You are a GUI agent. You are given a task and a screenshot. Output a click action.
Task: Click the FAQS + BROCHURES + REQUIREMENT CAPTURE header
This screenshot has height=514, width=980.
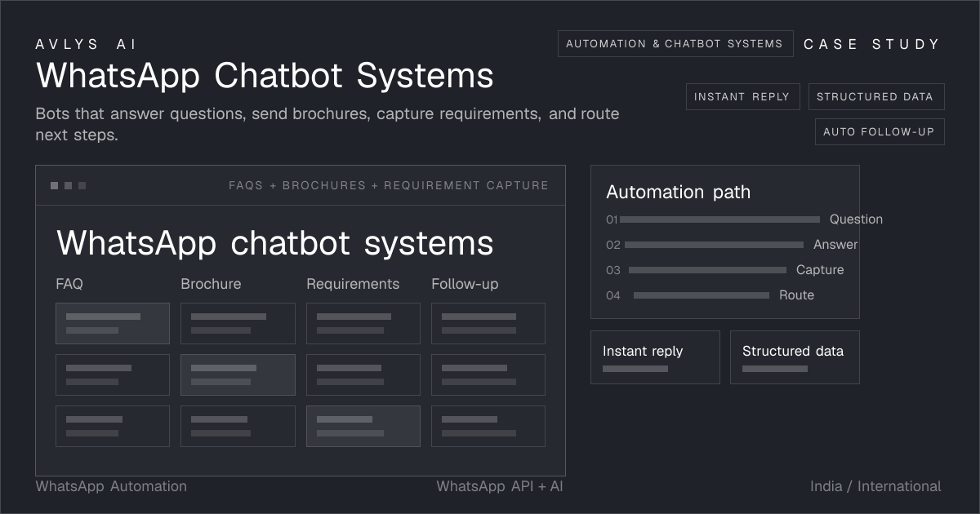click(389, 185)
